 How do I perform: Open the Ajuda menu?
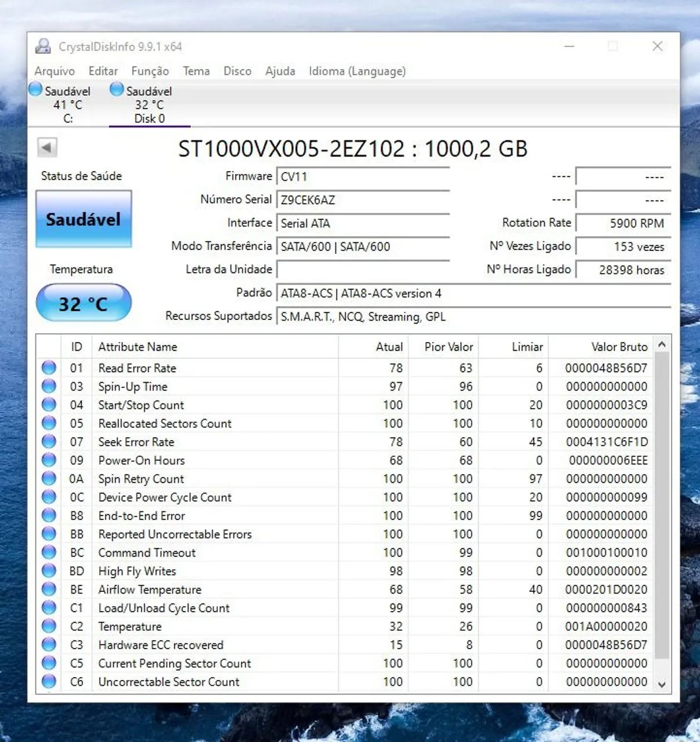[280, 71]
